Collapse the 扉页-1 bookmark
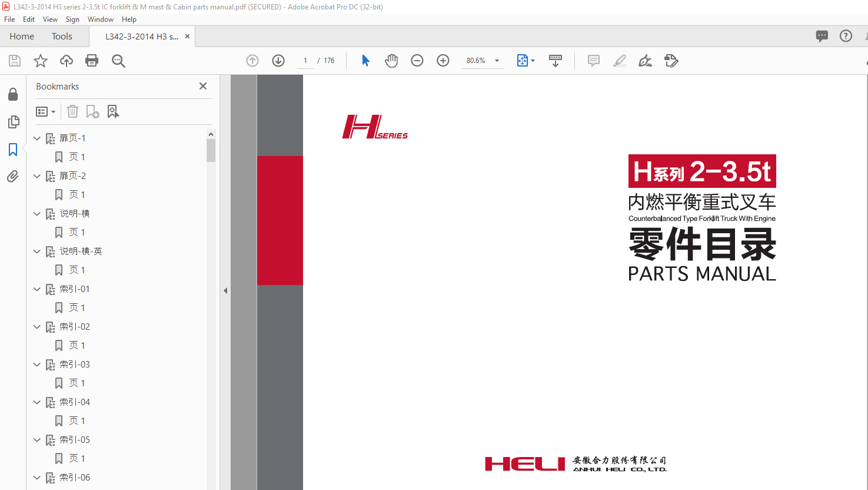Viewport: 868px width, 490px height. pyautogui.click(x=37, y=138)
